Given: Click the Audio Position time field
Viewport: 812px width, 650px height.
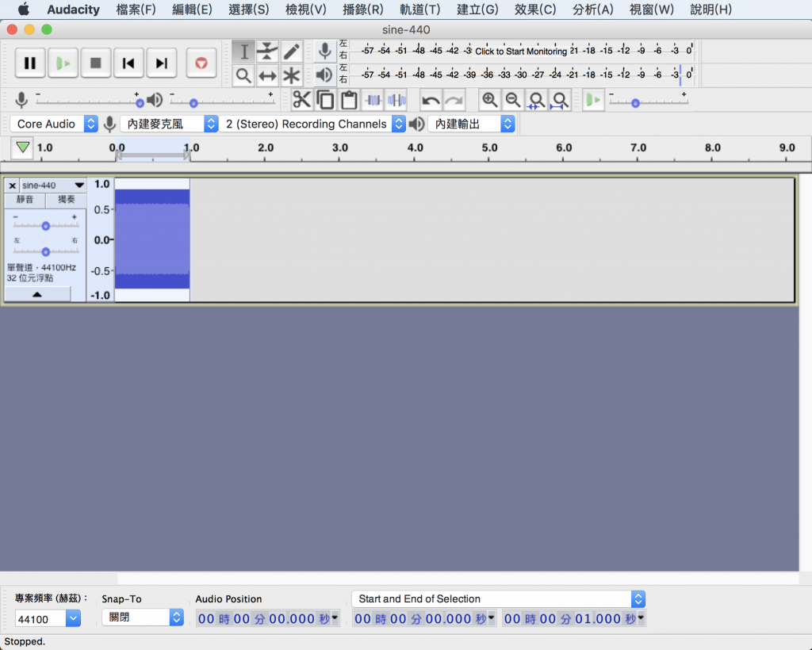Looking at the screenshot, I should pyautogui.click(x=268, y=618).
